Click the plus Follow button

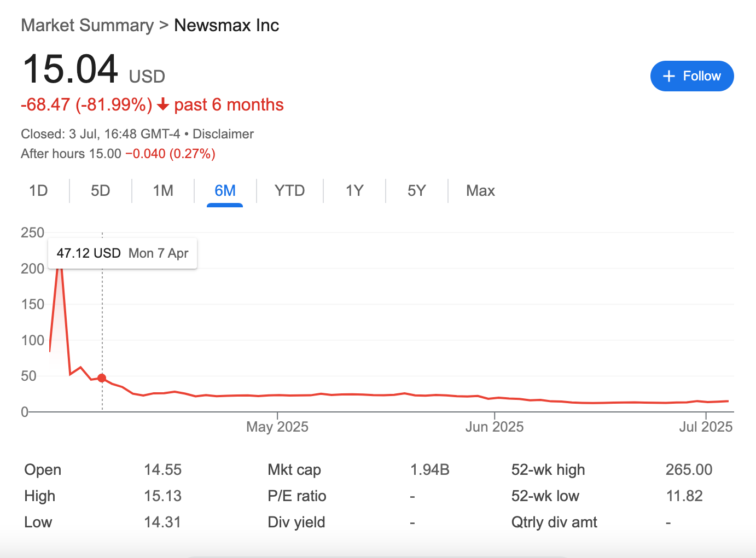pos(691,76)
